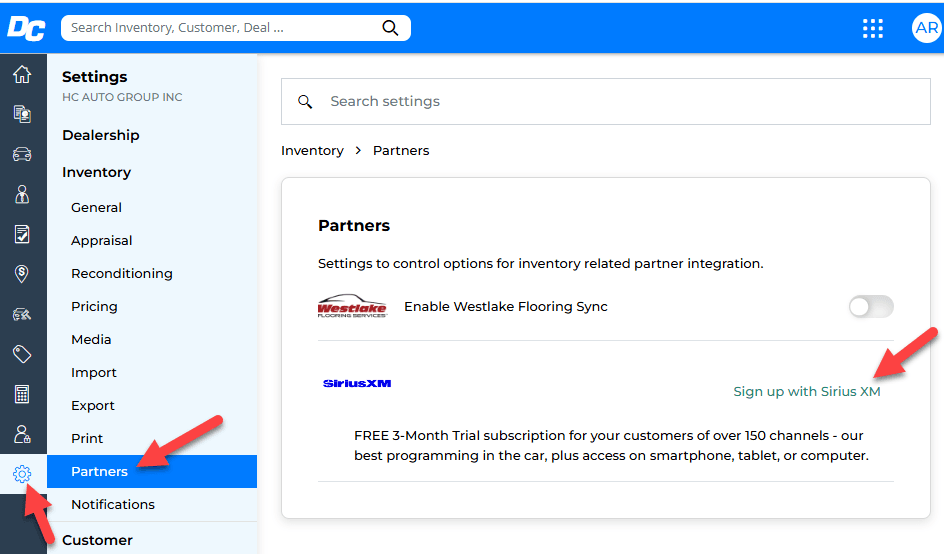Open the customers person icon
This screenshot has height=554, width=944.
click(22, 194)
